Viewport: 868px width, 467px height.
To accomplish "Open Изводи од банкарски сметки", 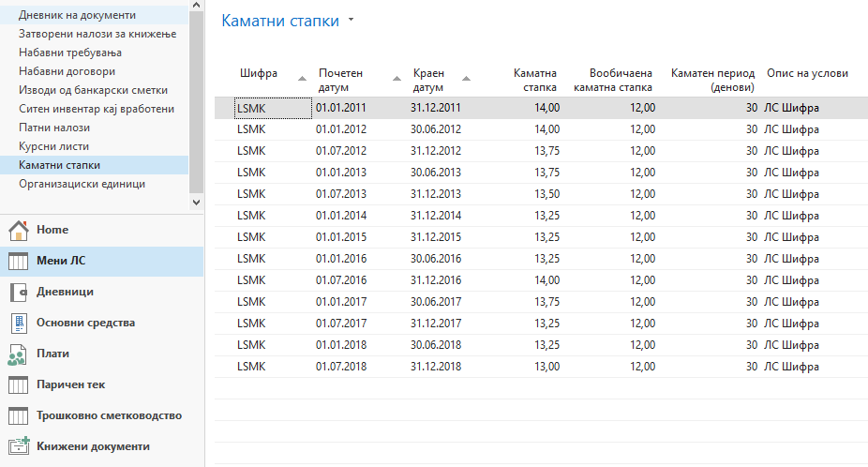I will 93,90.
